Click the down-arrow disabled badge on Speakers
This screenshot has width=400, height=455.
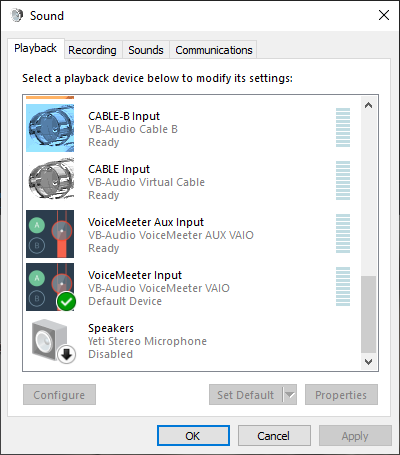click(x=66, y=354)
